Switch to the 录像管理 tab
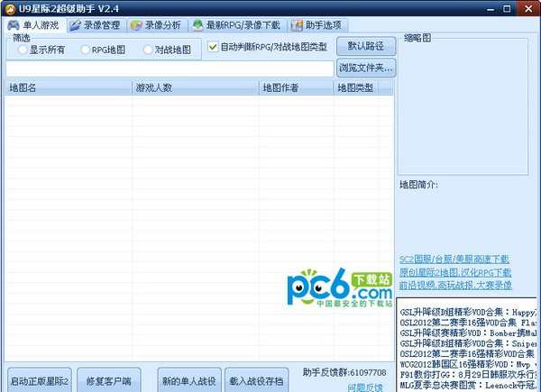This screenshot has height=392, width=541. click(x=96, y=25)
